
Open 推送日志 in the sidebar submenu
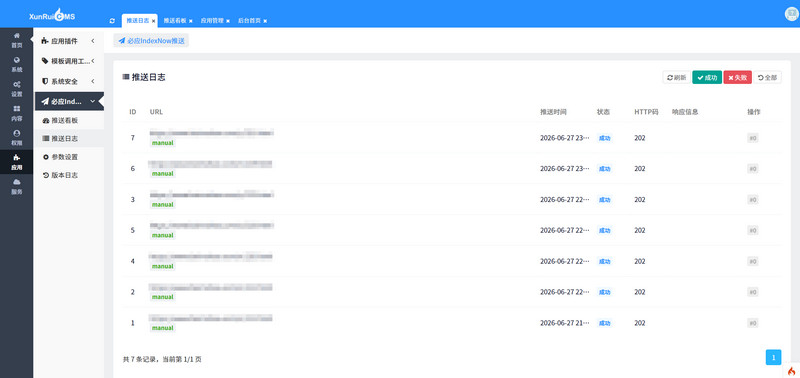pyautogui.click(x=65, y=138)
